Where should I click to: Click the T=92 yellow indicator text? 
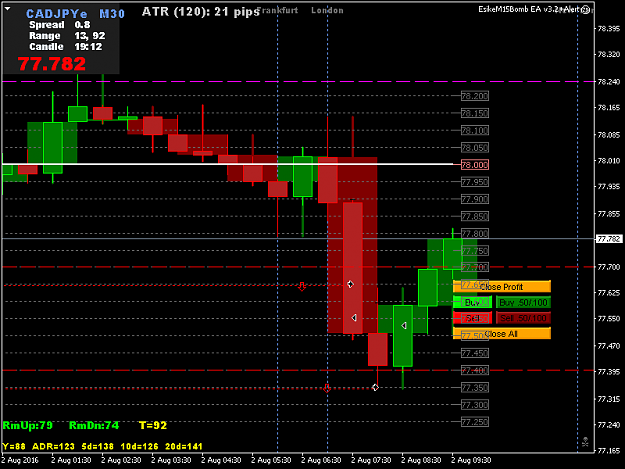click(153, 426)
